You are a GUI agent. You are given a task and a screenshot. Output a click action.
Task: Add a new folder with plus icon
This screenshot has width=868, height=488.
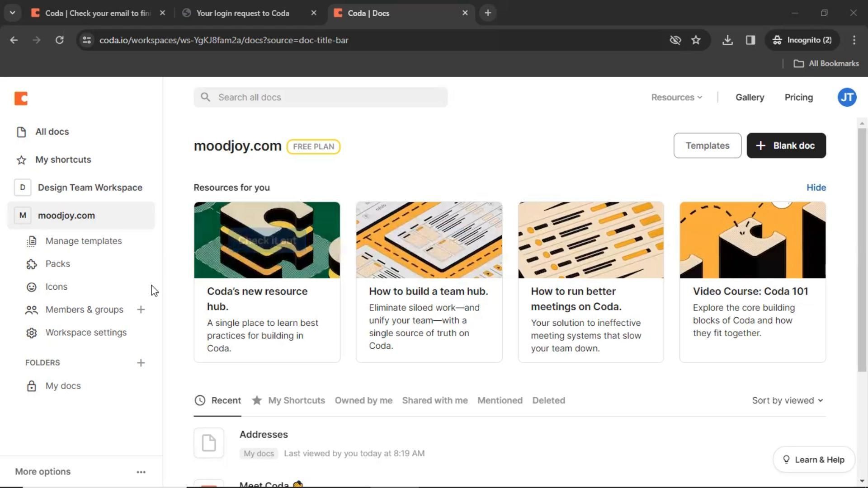tap(141, 363)
